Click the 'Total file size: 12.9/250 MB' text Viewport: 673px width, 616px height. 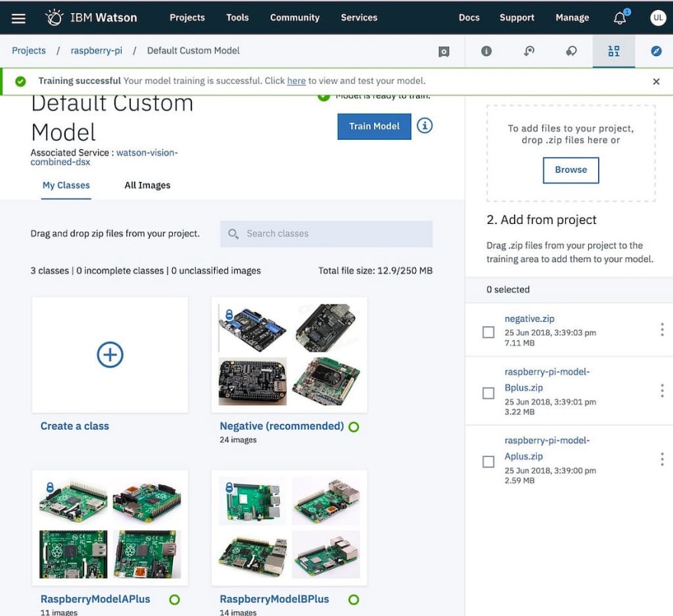(376, 271)
